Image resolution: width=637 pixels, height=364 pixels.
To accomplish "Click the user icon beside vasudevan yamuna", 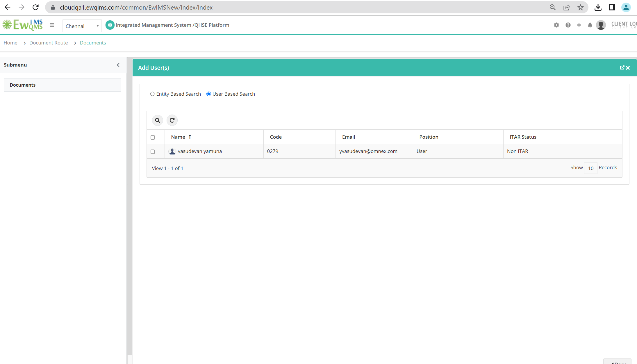I will [172, 151].
